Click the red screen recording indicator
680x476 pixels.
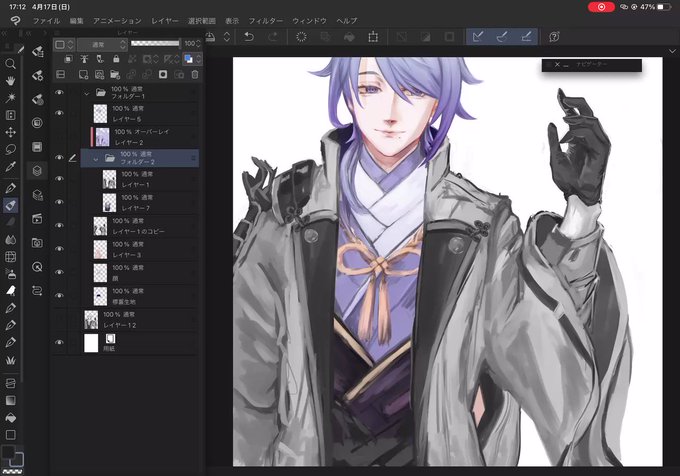tap(601, 7)
